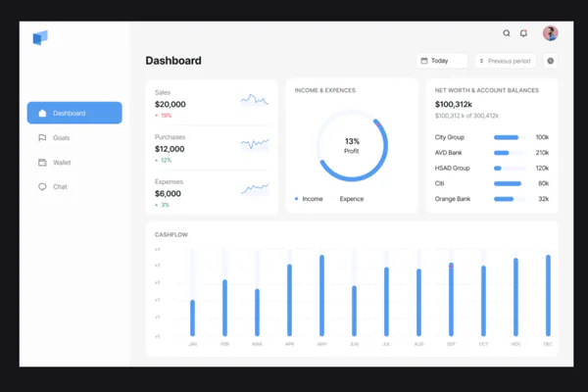588x392 pixels.
Task: Click the calendar icon in Today button
Action: coord(424,61)
